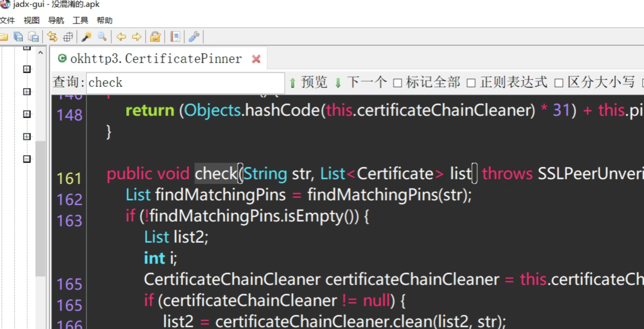Toggle the Sync with editor icon
Image resolution: width=644 pixels, height=329 pixels.
point(52,37)
